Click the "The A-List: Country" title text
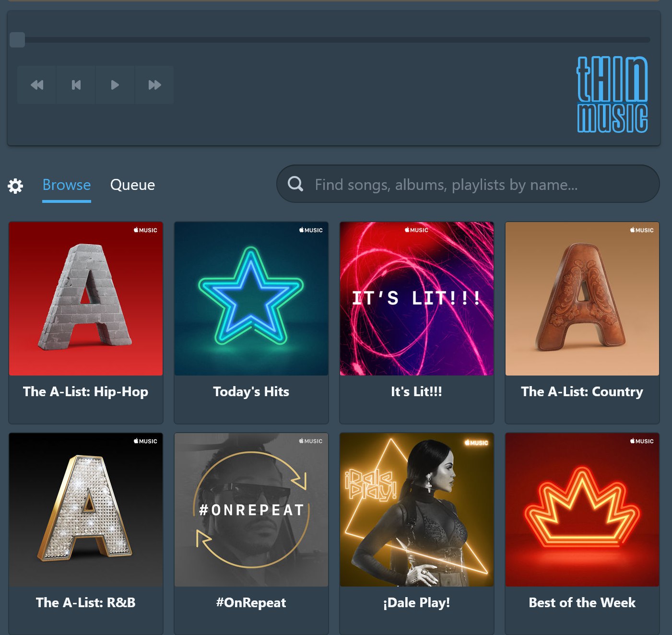672x635 pixels. coord(582,392)
